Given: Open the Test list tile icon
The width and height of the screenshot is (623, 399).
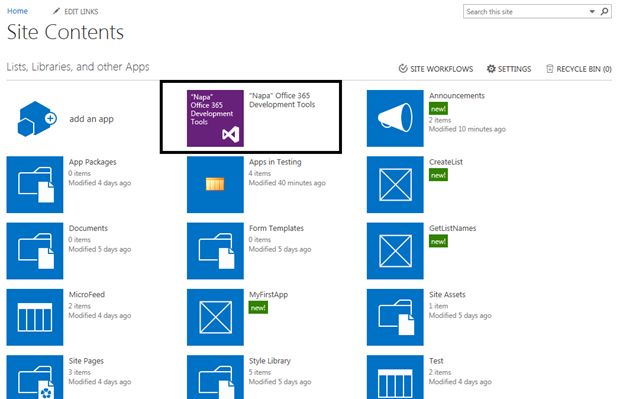Looking at the screenshot, I should [395, 377].
